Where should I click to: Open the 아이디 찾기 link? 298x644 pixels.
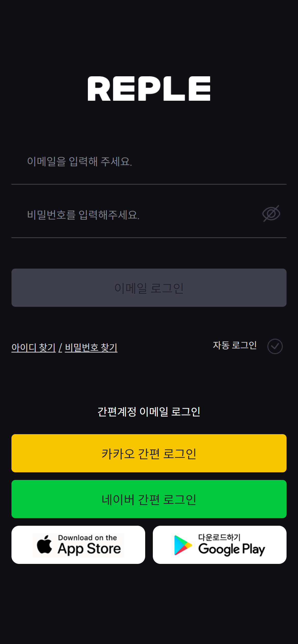pos(34,347)
